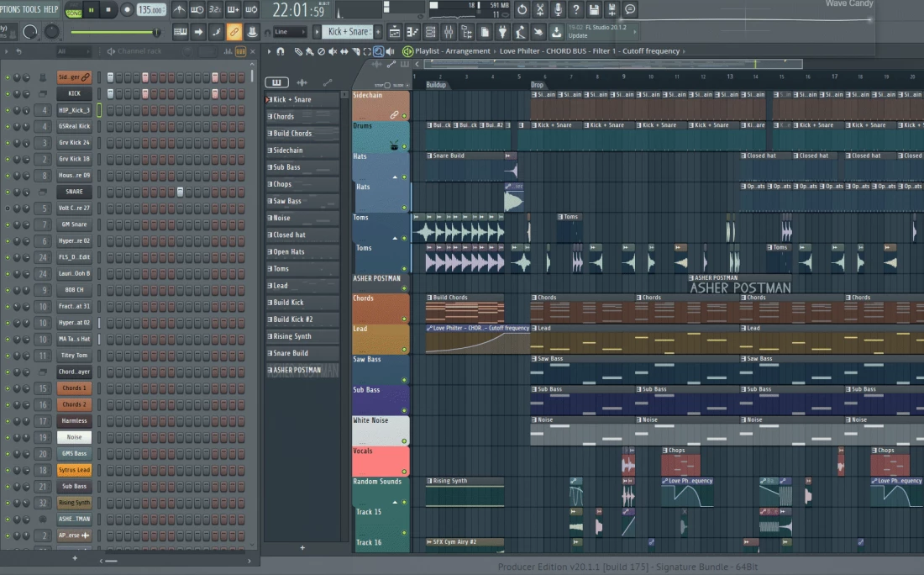Click the Sytrus Lead channel button
The image size is (924, 575).
pos(74,470)
